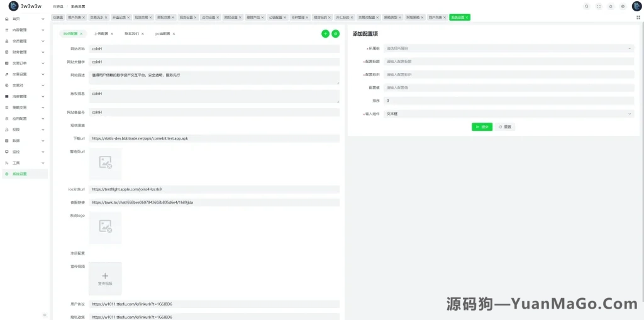Close the pc端配置 sub-tab
The image size is (644, 320).
tap(174, 34)
